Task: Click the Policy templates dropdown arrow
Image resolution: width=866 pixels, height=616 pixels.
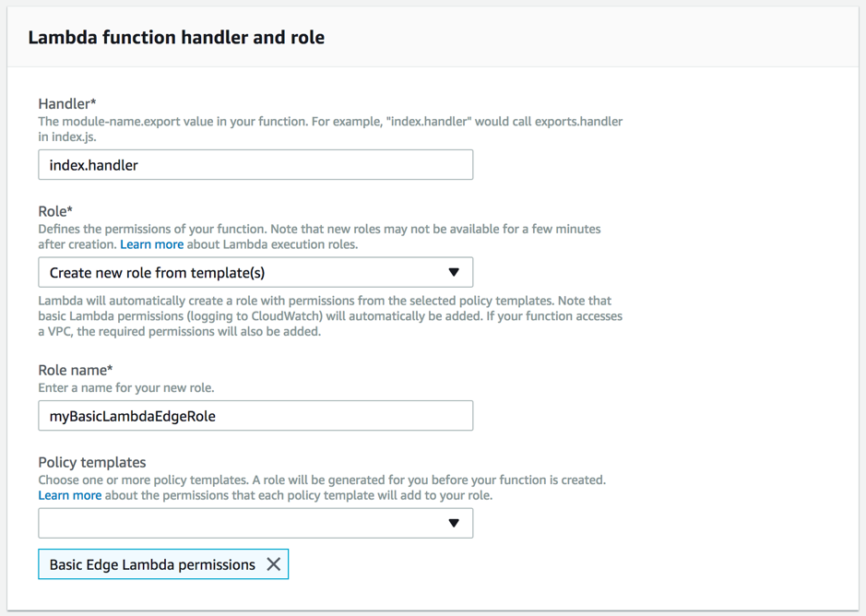Action: pos(454,523)
